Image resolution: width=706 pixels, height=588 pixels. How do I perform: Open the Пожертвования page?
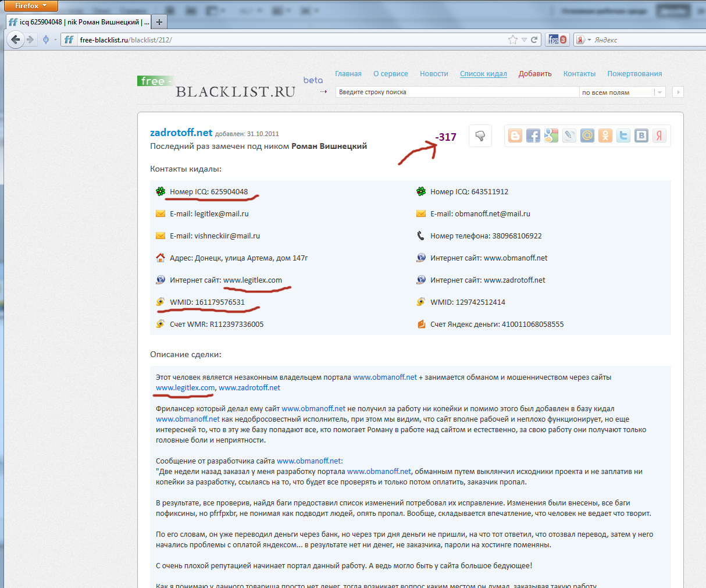[x=634, y=74]
